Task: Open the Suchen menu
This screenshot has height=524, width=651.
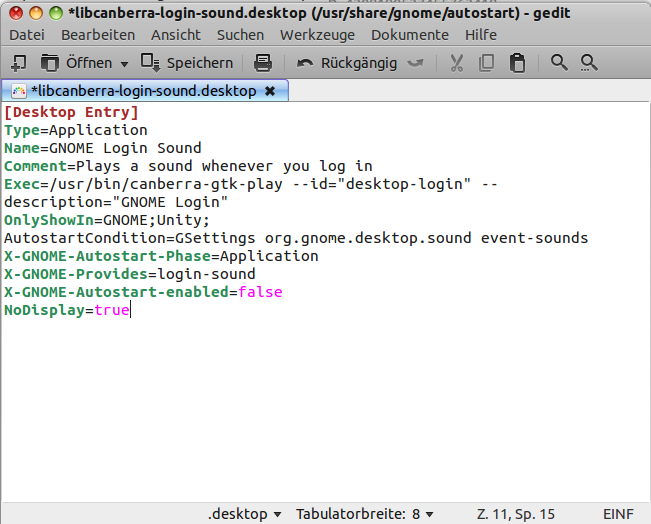Action: point(240,35)
